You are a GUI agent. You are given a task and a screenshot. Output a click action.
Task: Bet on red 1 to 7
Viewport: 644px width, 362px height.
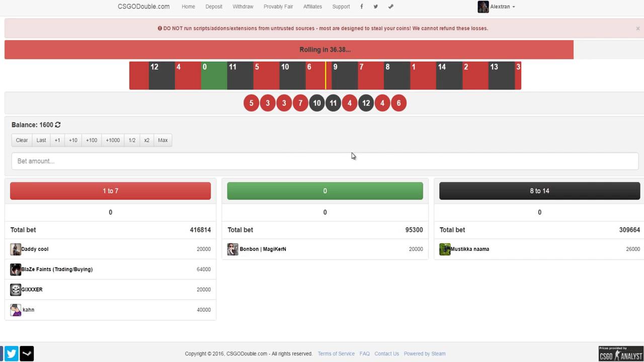(x=110, y=191)
